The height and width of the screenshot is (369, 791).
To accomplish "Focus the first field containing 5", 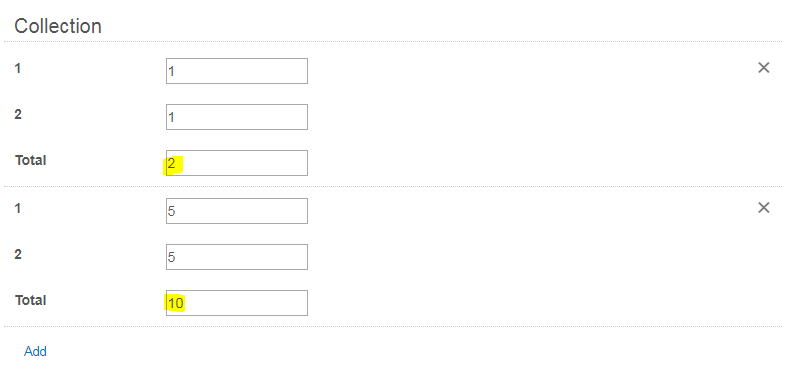I will (x=237, y=210).
